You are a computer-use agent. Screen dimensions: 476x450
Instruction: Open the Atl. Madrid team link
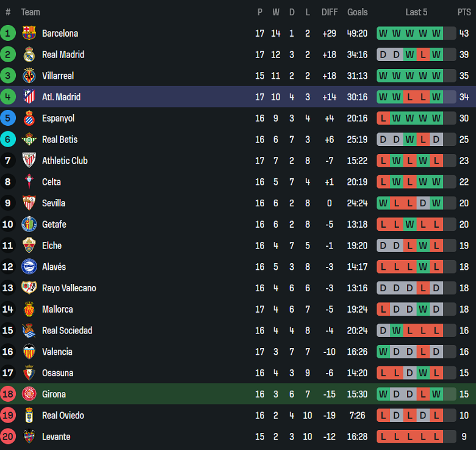click(61, 97)
